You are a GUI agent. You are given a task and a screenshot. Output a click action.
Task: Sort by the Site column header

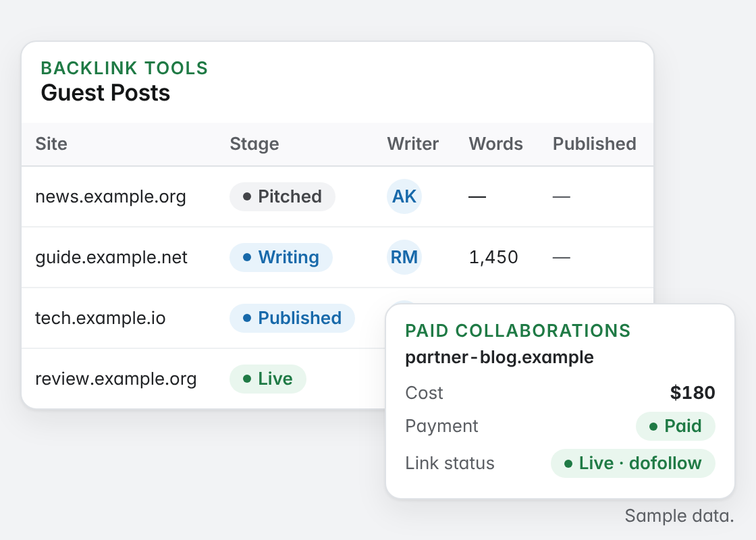point(51,144)
